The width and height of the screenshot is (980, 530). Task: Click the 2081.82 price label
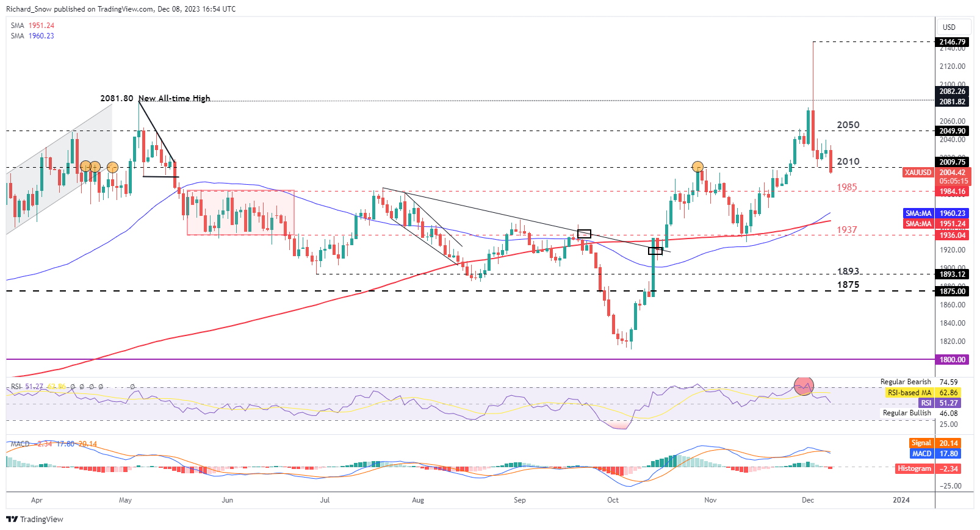(x=952, y=102)
